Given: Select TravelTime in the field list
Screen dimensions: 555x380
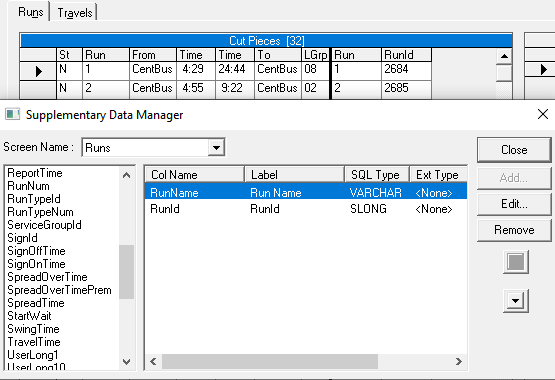Looking at the screenshot, I should tap(34, 342).
